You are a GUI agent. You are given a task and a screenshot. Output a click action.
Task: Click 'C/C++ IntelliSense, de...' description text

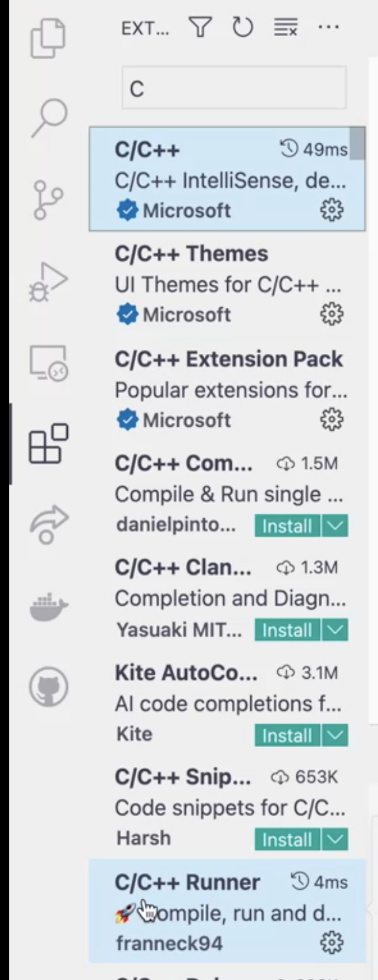[230, 180]
